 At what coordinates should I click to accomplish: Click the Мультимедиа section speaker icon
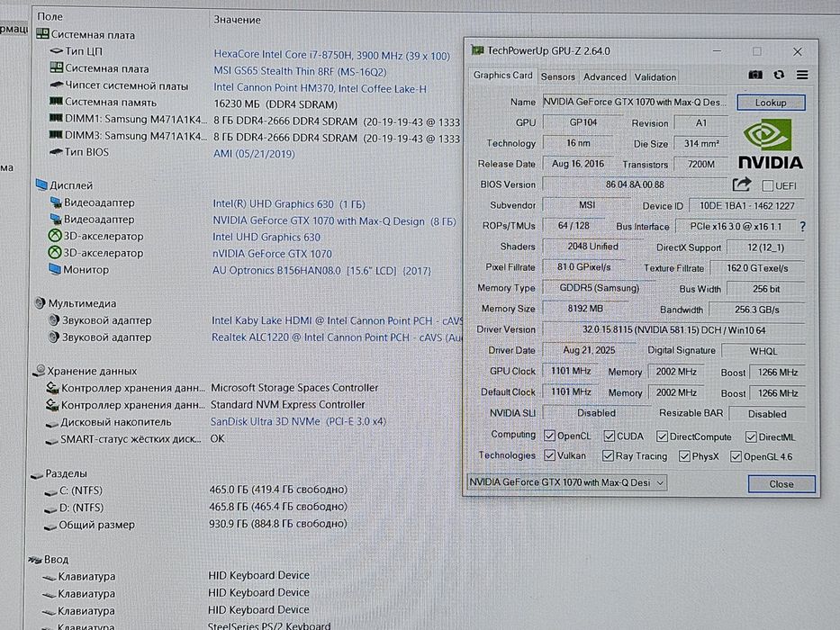click(x=40, y=303)
